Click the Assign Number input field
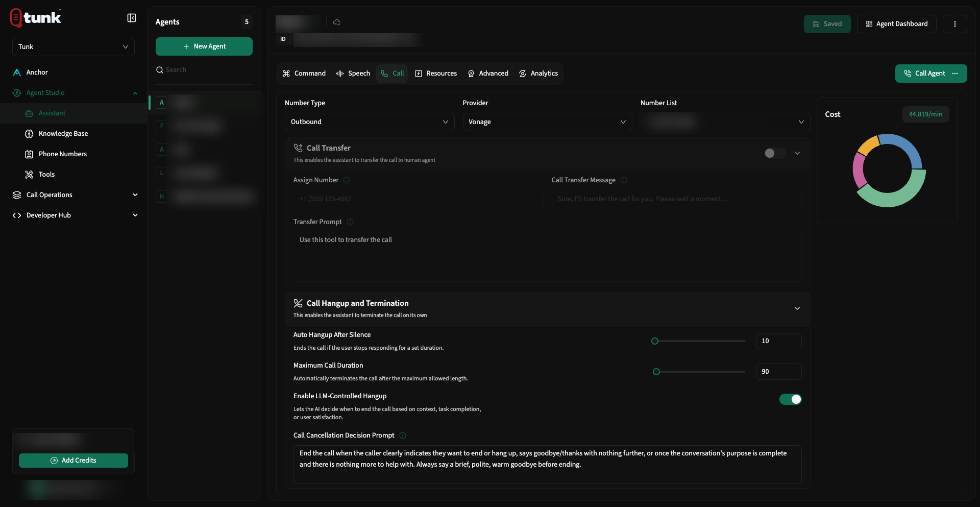The height and width of the screenshot is (507, 980). 418,199
